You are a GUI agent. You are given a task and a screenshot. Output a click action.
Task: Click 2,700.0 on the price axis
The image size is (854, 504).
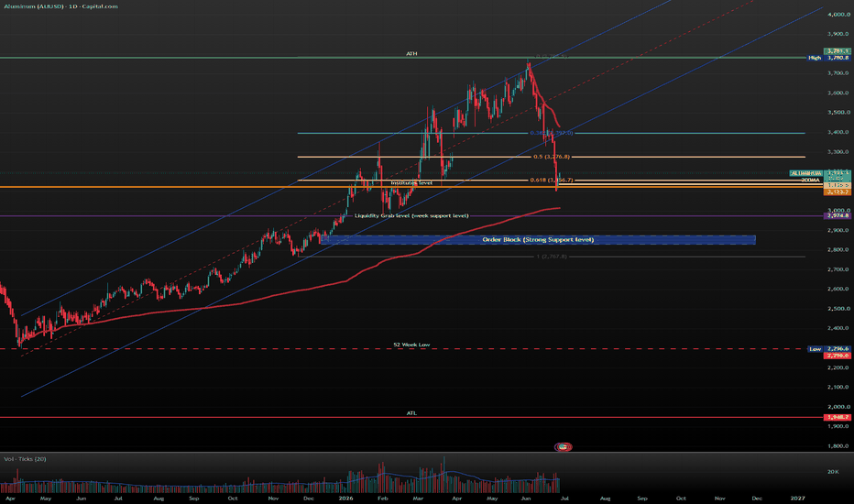838,269
